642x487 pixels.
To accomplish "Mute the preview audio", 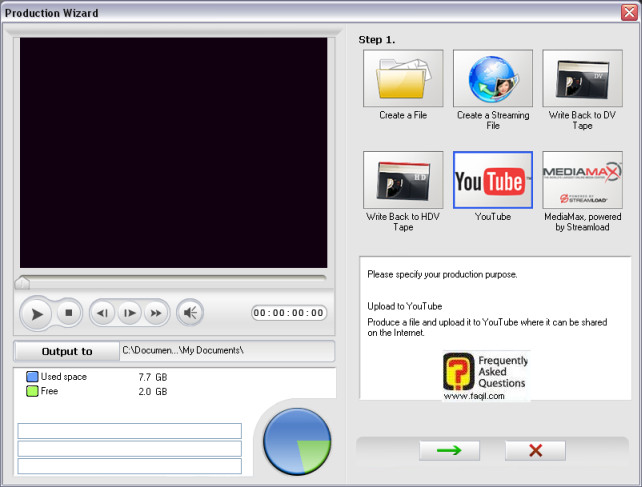I will [190, 313].
